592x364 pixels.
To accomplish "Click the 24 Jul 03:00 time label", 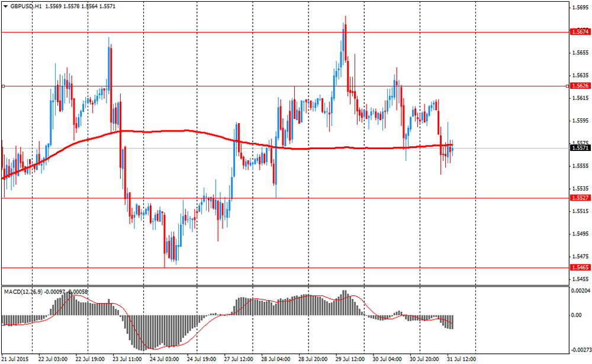I will [164, 359].
